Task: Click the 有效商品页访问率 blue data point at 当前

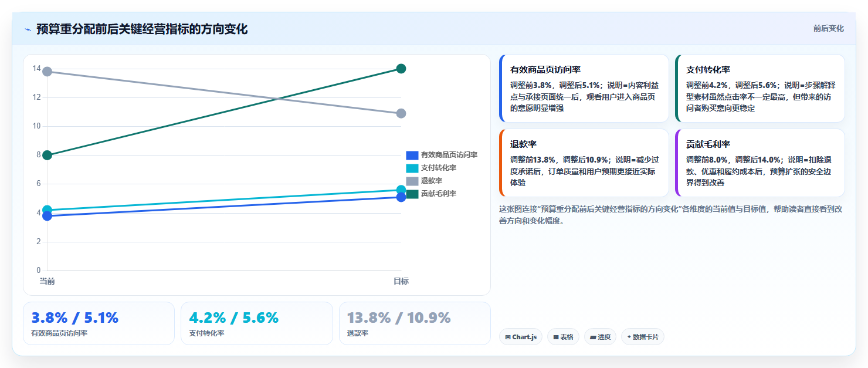Action: click(x=48, y=216)
